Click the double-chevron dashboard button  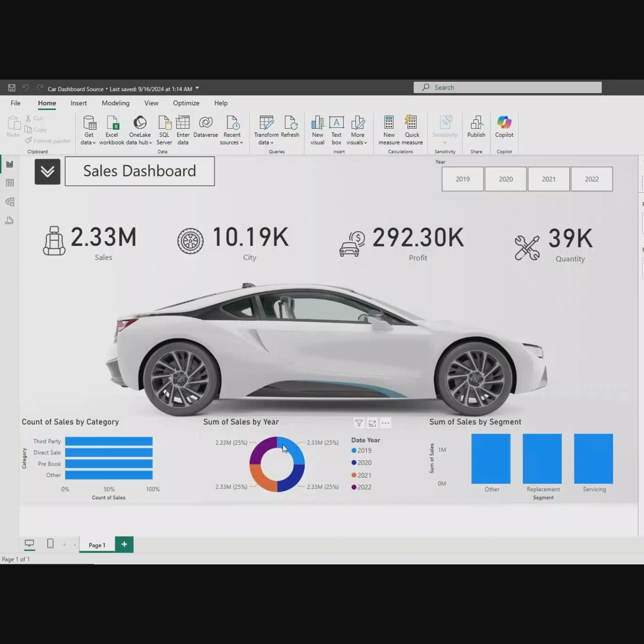[47, 171]
